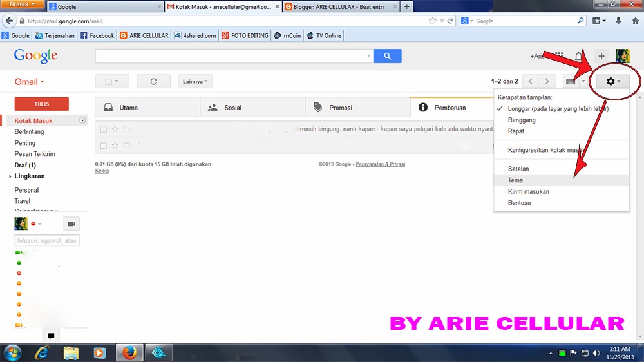
Task: Start a video call camera icon
Action: (71, 224)
